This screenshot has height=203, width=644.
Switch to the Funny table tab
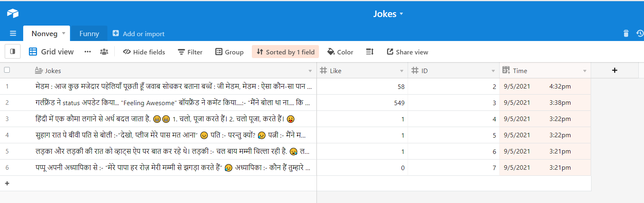tap(89, 34)
